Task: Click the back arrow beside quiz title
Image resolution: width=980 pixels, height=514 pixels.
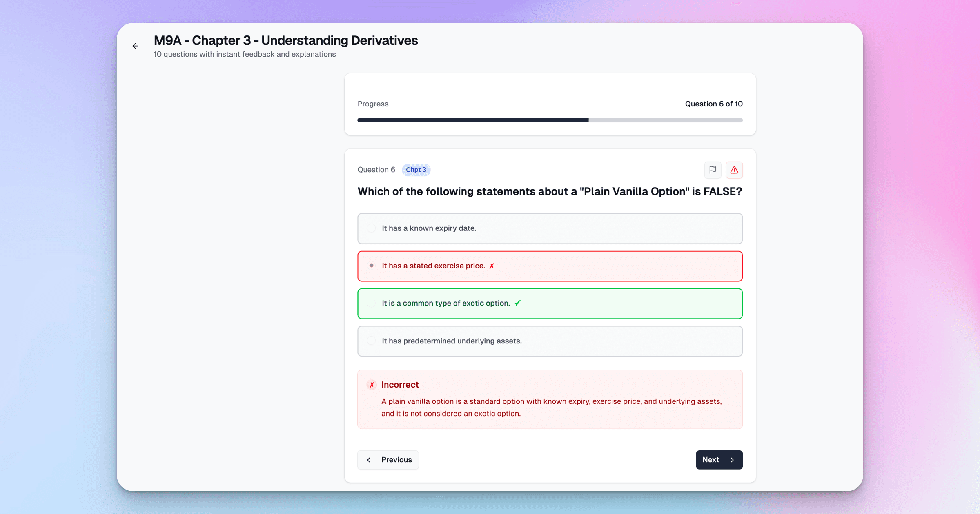Action: [136, 46]
